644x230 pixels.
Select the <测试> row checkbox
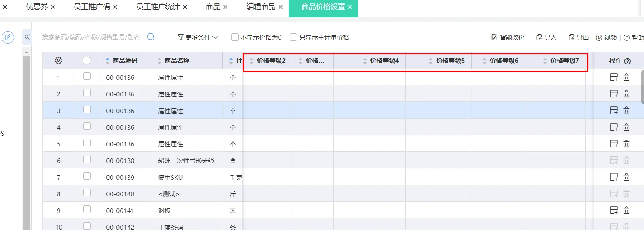coord(86,193)
